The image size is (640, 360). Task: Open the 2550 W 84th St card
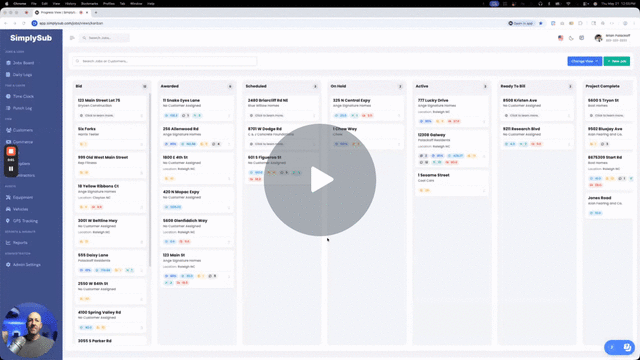click(111, 291)
